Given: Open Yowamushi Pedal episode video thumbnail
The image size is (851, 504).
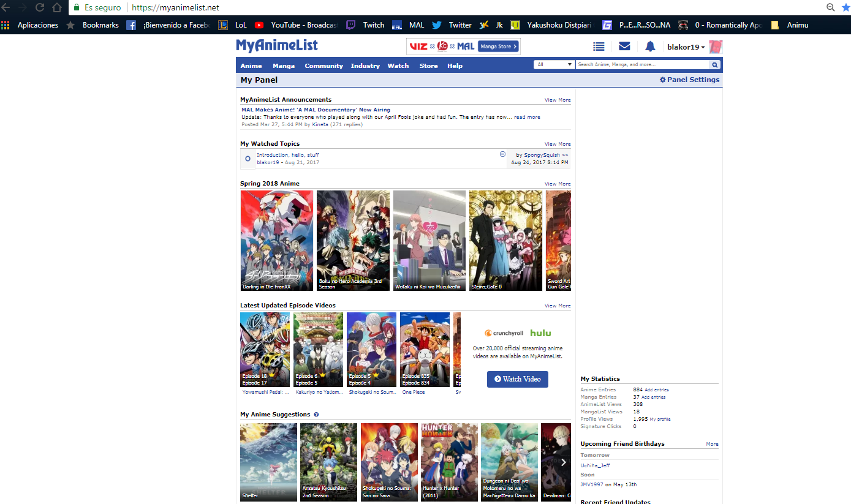Looking at the screenshot, I should coord(265,350).
